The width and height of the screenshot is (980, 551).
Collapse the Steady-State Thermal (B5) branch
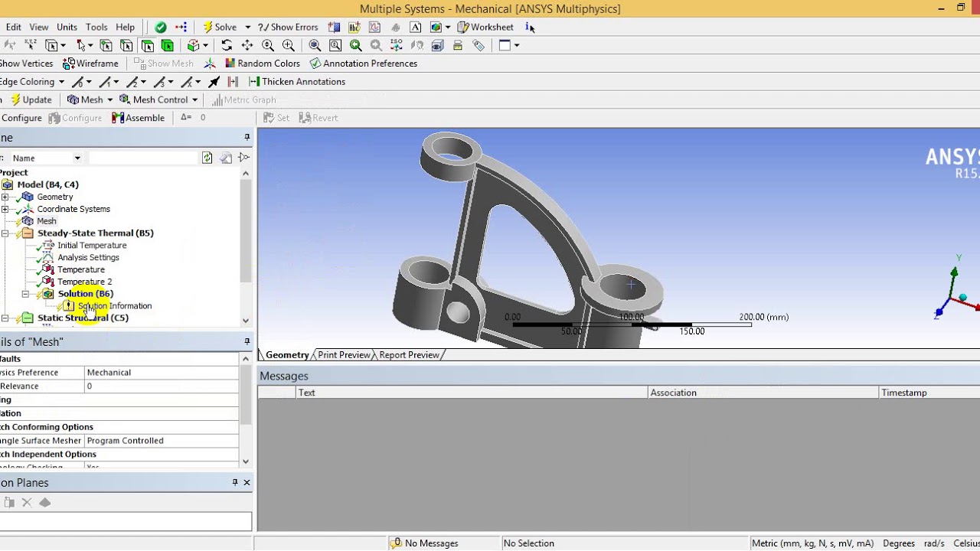[5, 233]
